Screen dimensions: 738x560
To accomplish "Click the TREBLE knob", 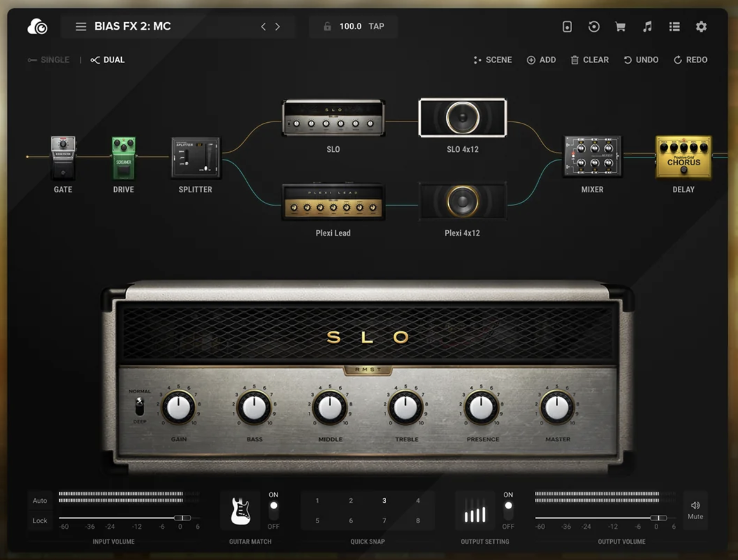I will click(406, 408).
